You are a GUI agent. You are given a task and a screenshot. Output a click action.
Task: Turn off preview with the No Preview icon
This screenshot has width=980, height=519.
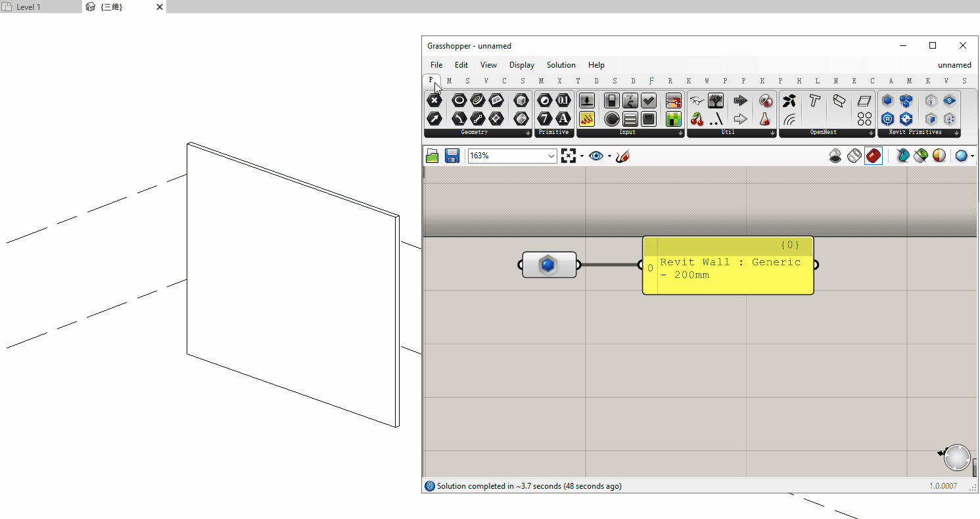[x=835, y=156]
